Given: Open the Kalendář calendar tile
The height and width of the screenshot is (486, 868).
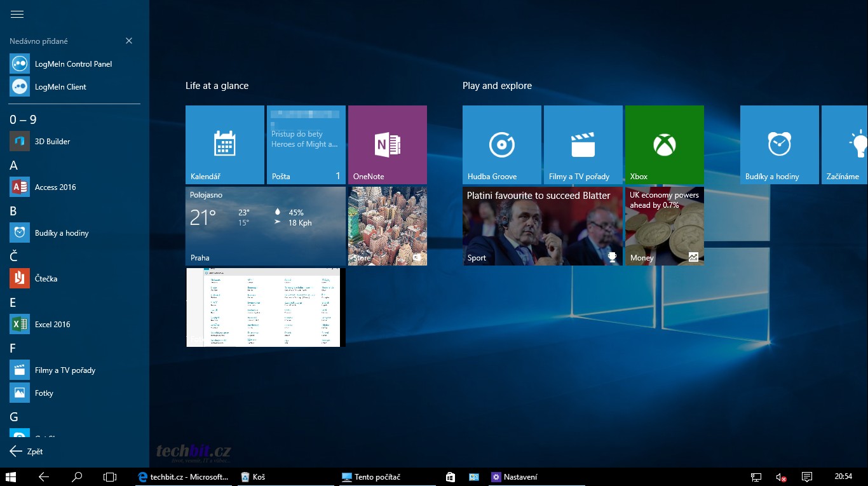Looking at the screenshot, I should 224,145.
